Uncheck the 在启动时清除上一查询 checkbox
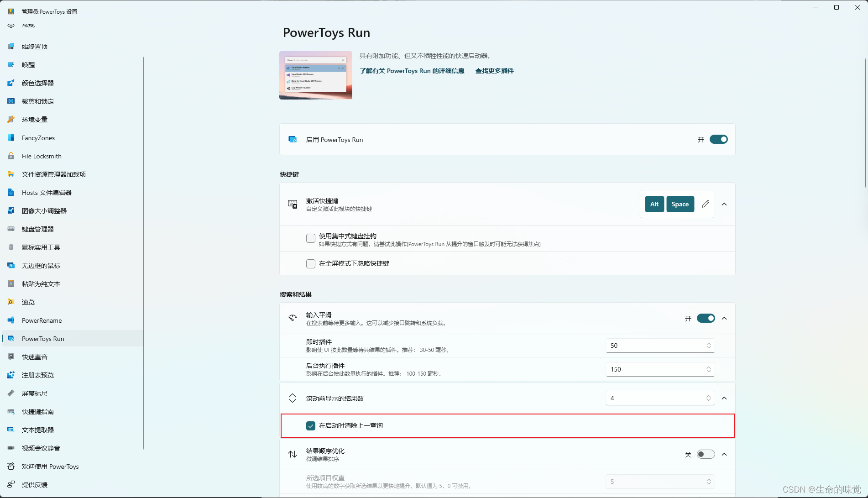The width and height of the screenshot is (868, 498). click(x=311, y=426)
